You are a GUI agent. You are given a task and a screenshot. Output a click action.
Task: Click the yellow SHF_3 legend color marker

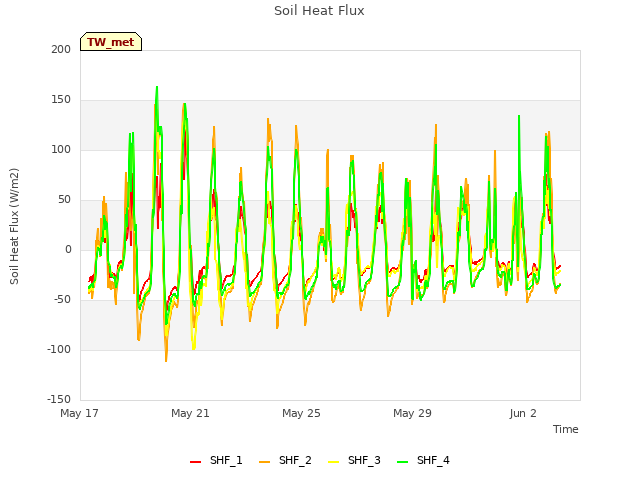tap(333, 462)
